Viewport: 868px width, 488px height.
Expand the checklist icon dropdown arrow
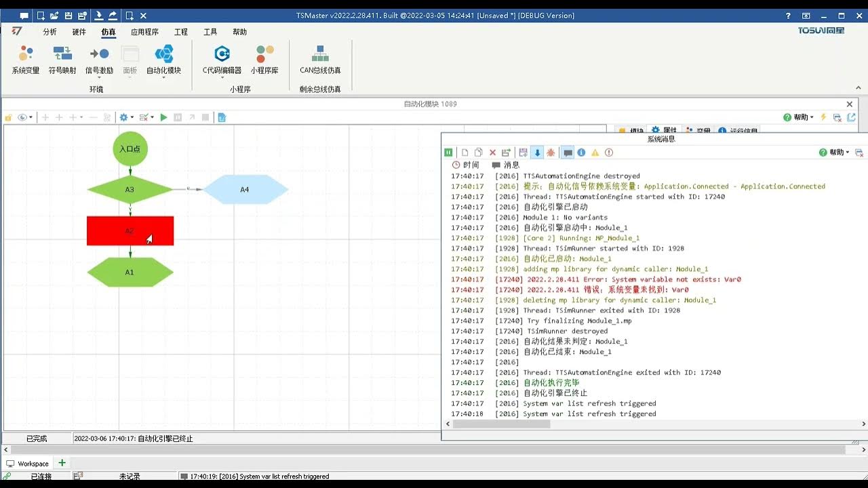152,117
